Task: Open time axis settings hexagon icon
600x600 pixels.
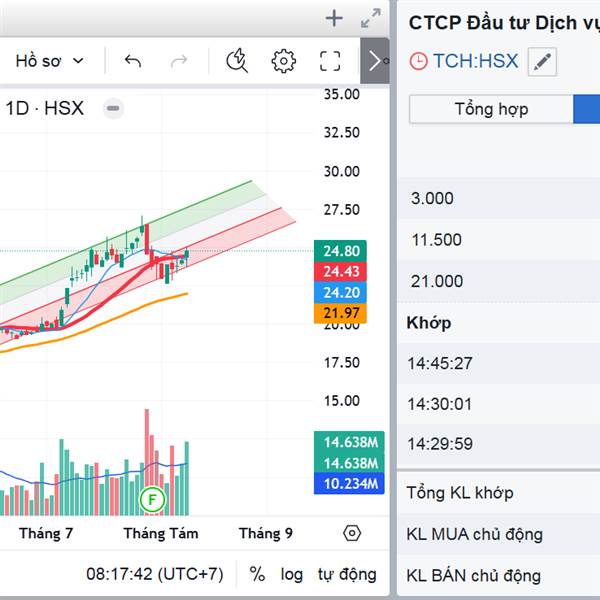Action: point(352,533)
